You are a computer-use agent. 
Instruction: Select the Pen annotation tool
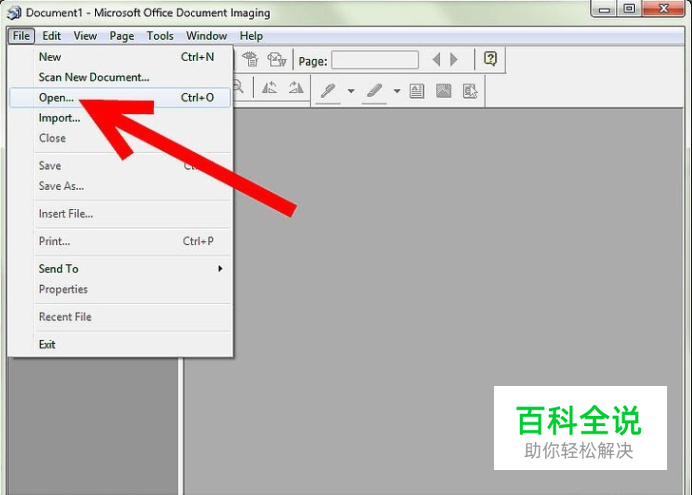point(328,91)
